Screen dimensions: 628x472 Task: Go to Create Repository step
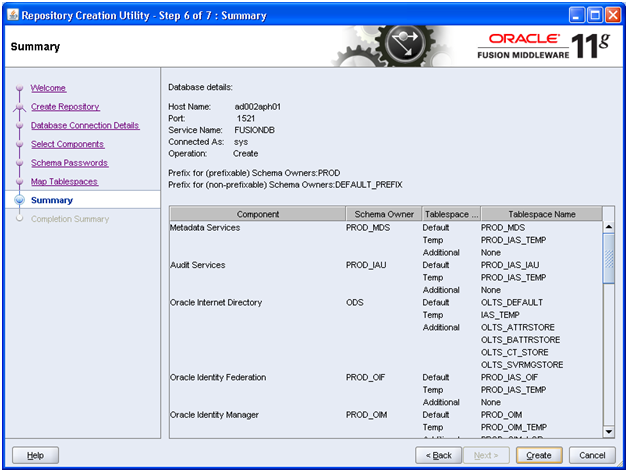coord(65,107)
